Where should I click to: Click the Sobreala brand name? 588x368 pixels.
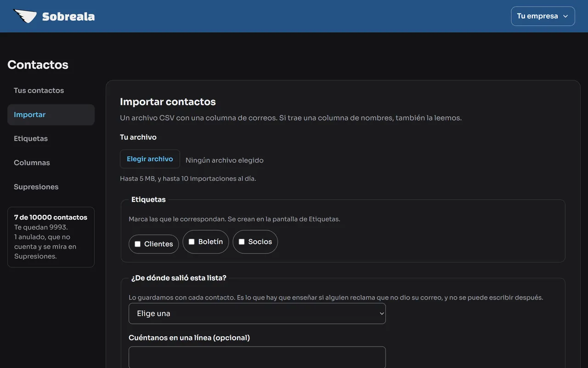[68, 17]
